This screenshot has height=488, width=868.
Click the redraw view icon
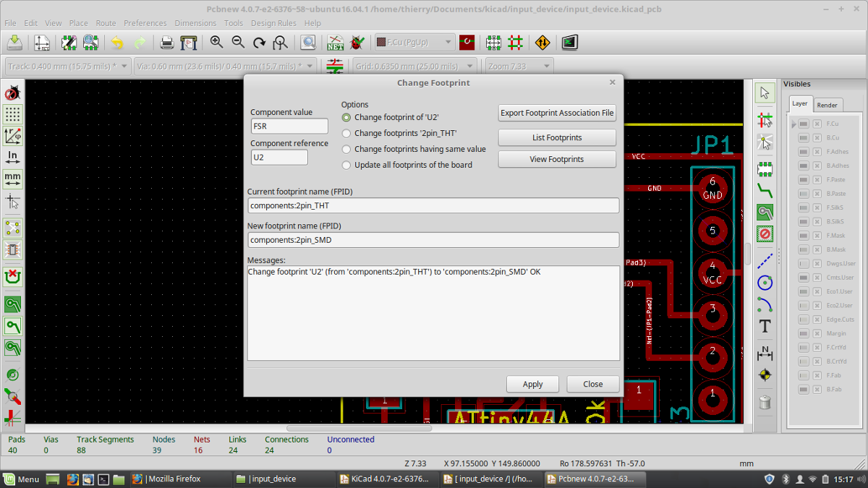pyautogui.click(x=259, y=43)
